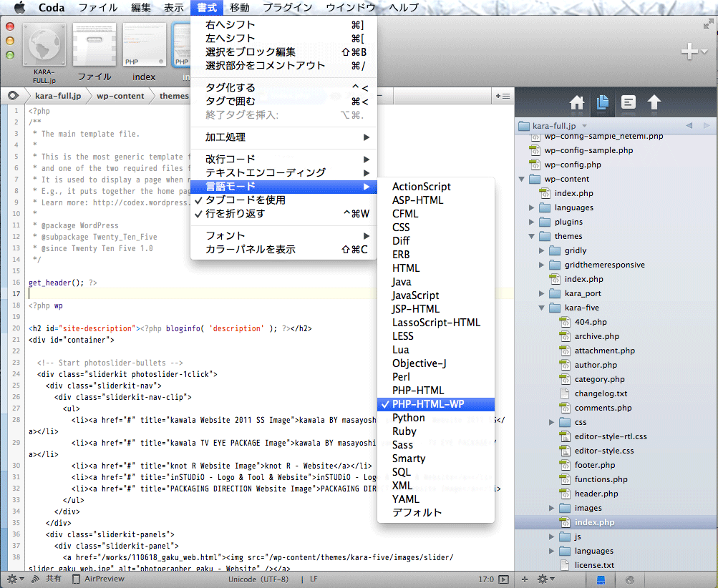Click the 共有 sharing icon in status bar
This screenshot has height=588, width=718.
click(x=47, y=579)
